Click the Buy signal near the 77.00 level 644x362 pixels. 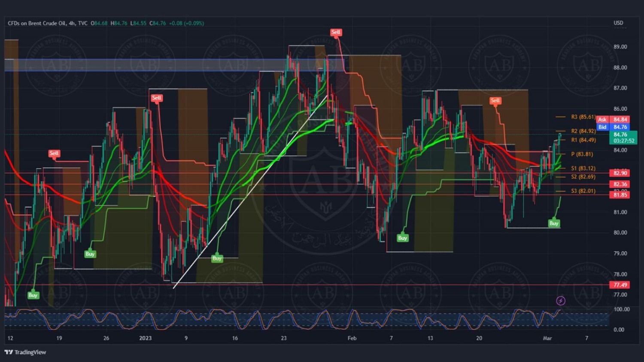coord(33,295)
